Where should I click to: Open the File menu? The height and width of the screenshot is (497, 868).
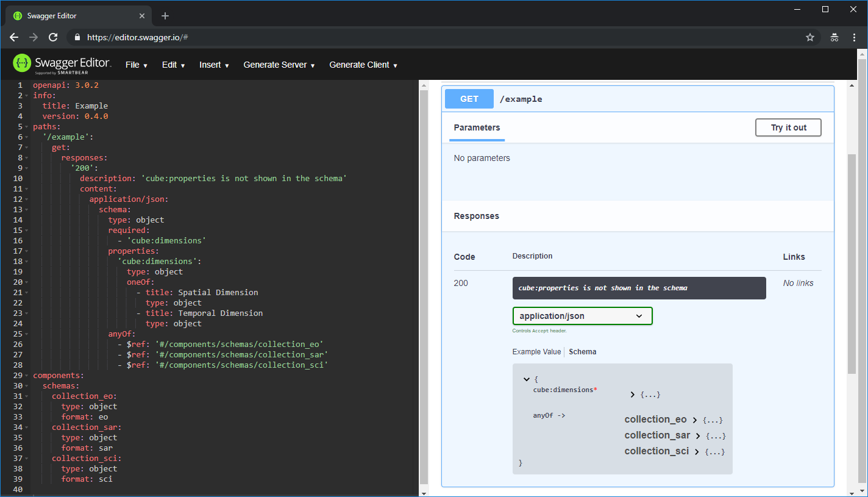coord(136,65)
